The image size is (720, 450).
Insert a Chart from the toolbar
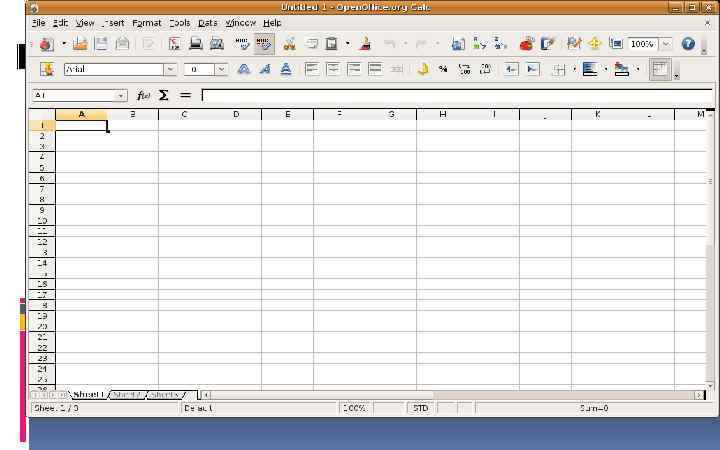coord(527,44)
